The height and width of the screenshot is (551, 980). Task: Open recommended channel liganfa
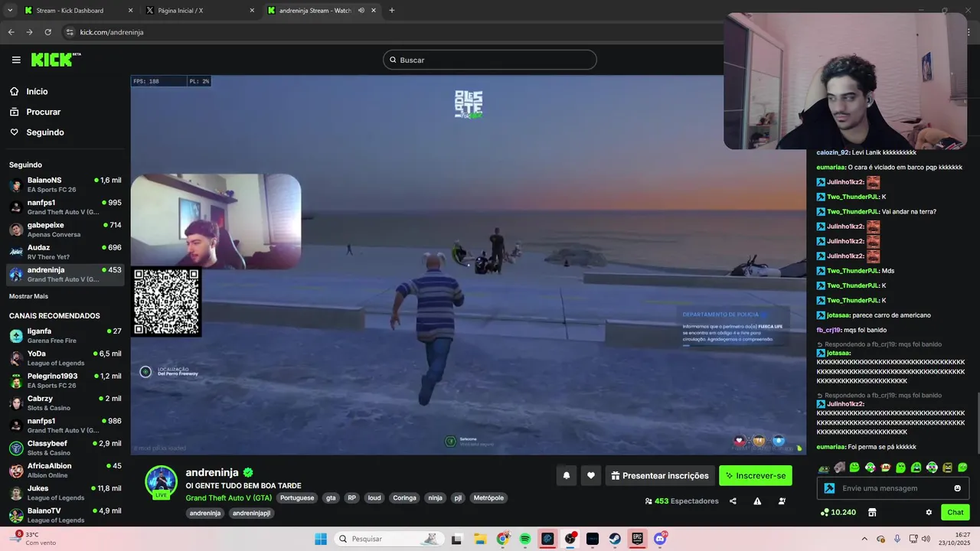65,335
